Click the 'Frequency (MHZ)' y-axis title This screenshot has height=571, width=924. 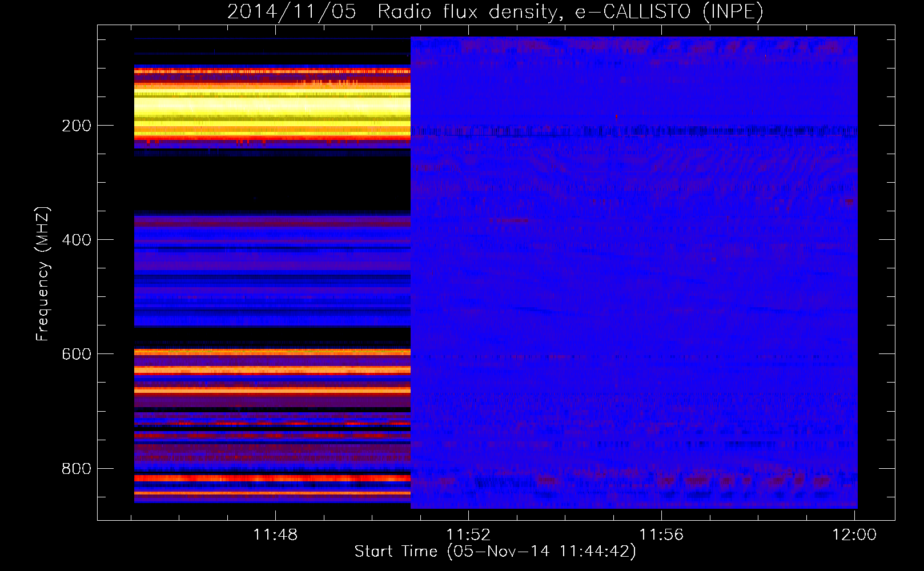coord(43,274)
